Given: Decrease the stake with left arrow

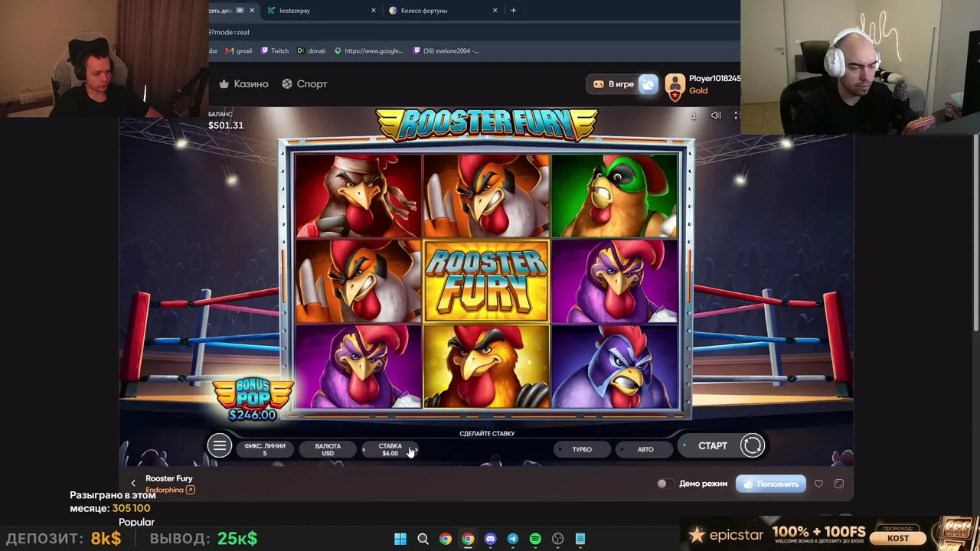Looking at the screenshot, I should click(364, 450).
